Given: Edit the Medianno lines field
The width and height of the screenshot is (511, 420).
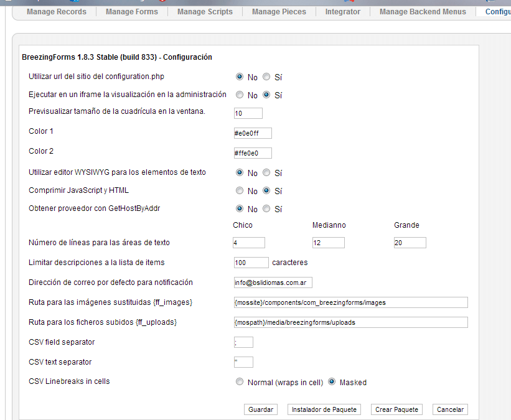Looking at the screenshot, I should click(x=328, y=243).
